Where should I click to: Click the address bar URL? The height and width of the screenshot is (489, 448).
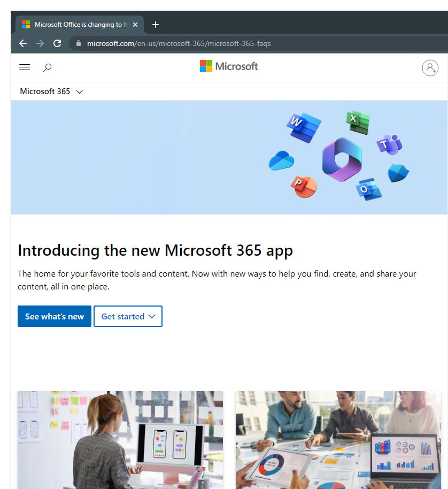179,43
